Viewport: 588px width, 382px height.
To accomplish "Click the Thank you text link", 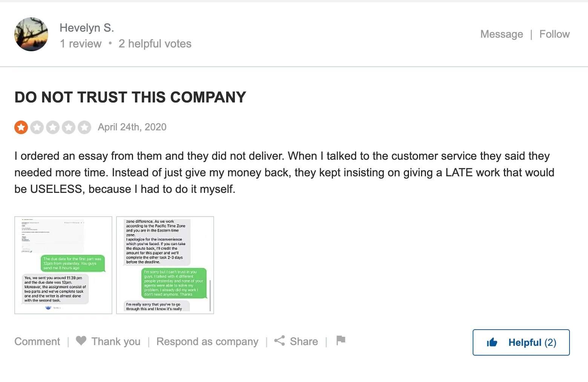I will click(x=116, y=342).
